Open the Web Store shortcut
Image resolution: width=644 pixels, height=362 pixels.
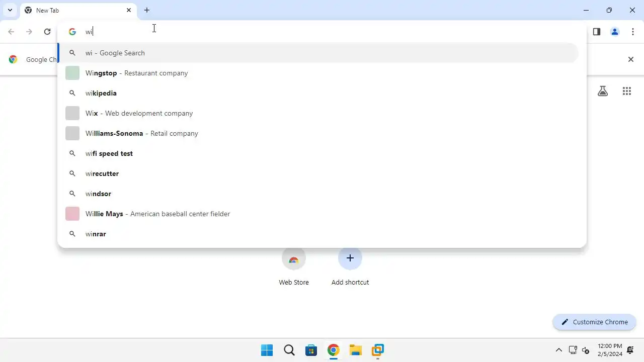tap(294, 267)
